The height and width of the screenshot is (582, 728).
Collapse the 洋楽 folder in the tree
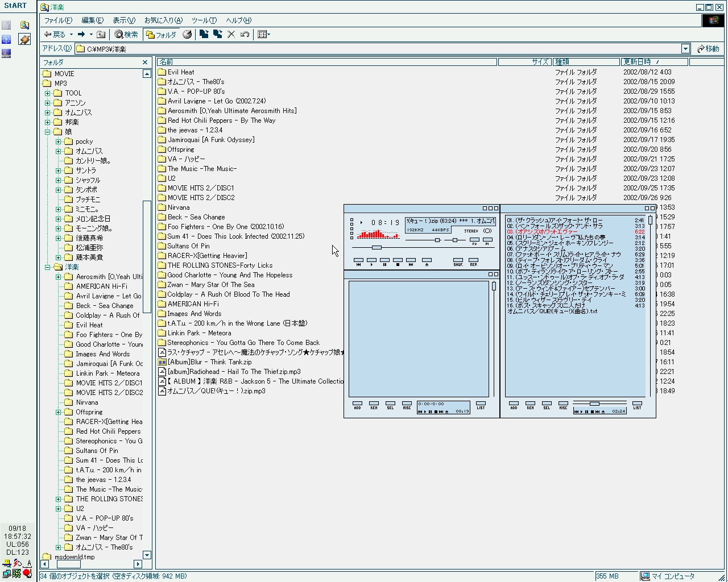[47, 267]
